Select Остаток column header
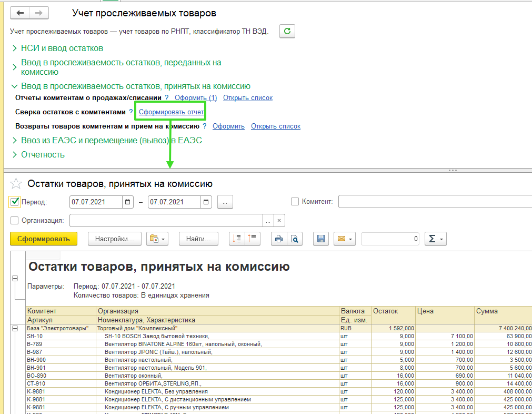This screenshot has width=532, height=414. coord(394,315)
